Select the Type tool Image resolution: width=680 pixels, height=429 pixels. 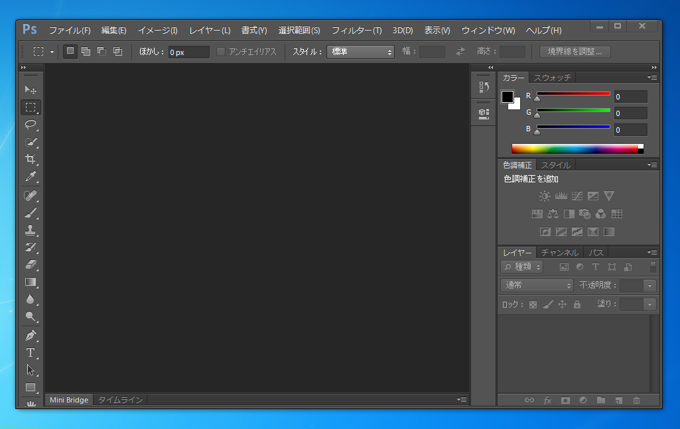pyautogui.click(x=30, y=353)
